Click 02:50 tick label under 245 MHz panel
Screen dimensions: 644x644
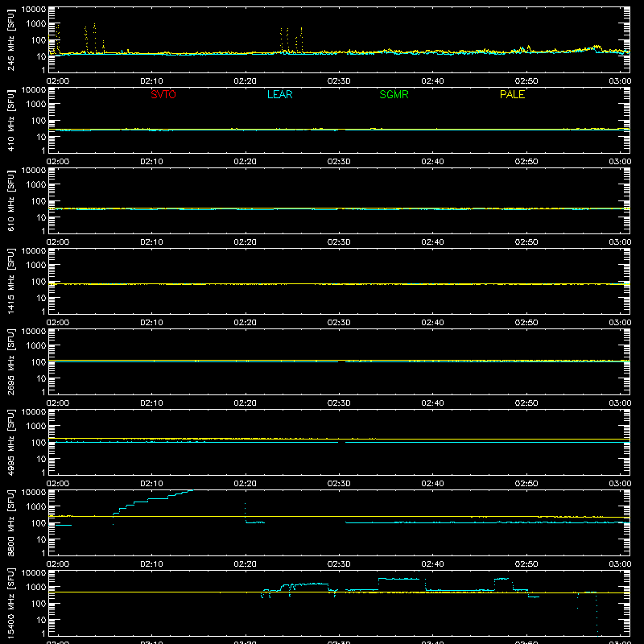point(526,81)
